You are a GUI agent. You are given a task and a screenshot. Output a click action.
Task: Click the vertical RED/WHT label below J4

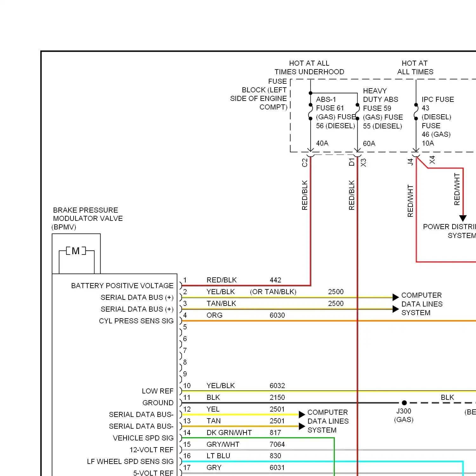pyautogui.click(x=410, y=201)
